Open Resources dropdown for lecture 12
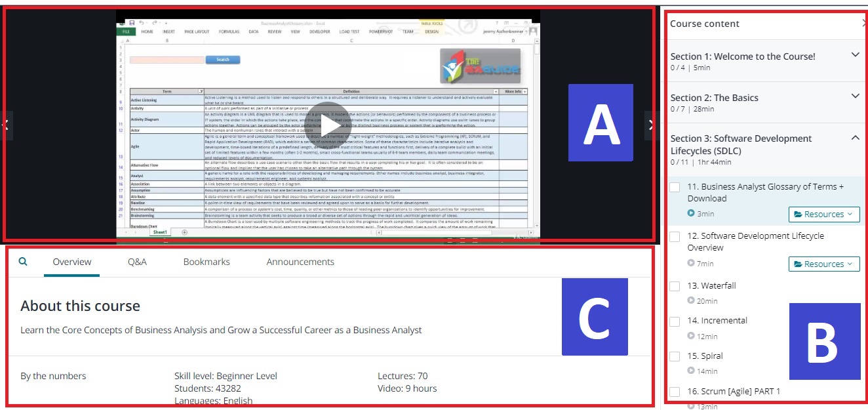The height and width of the screenshot is (410, 868). tap(824, 264)
